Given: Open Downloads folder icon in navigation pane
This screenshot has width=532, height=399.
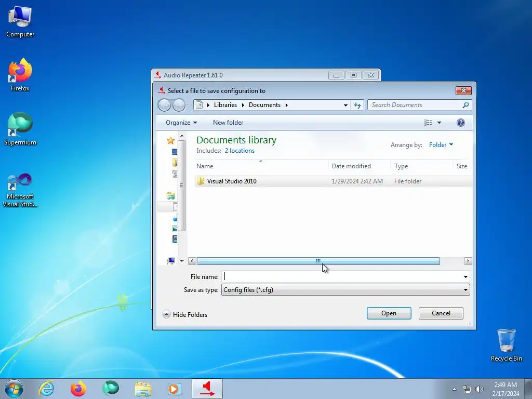Looking at the screenshot, I should (175, 163).
